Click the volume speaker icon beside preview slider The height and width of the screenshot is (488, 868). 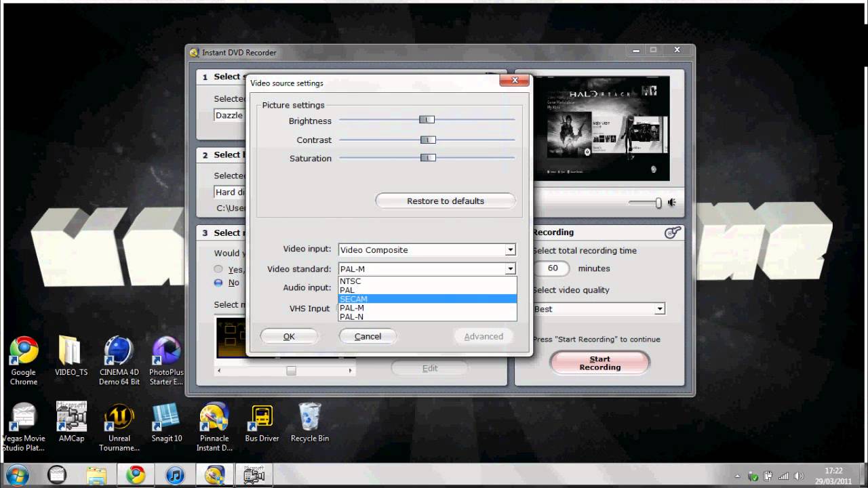(x=672, y=202)
